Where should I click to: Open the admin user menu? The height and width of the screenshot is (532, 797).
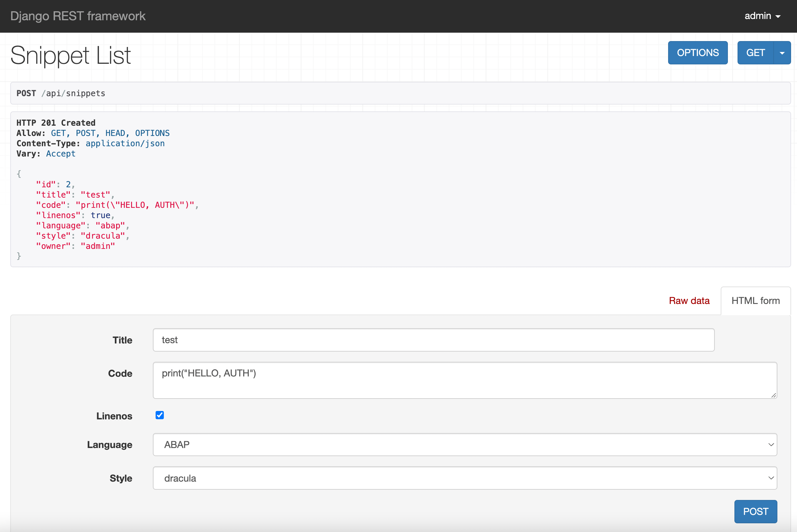[762, 16]
